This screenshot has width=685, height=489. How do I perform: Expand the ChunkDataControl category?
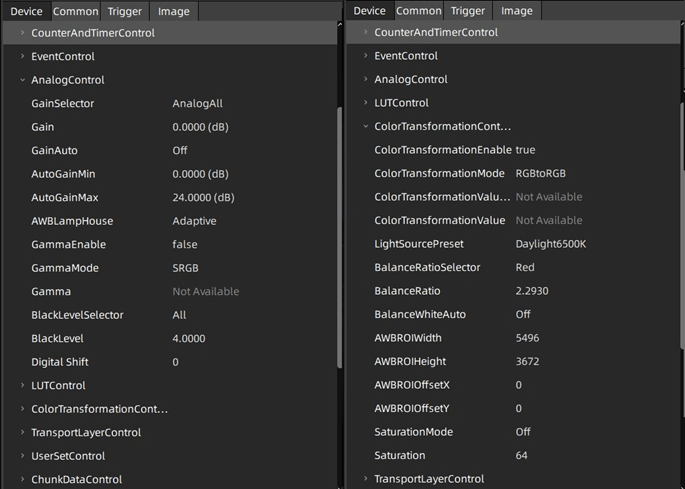coord(23,480)
